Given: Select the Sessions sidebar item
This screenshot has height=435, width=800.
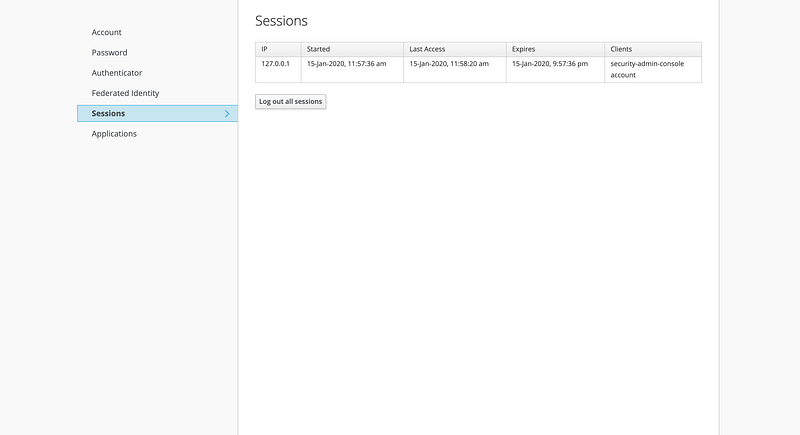Looking at the screenshot, I should 157,113.
